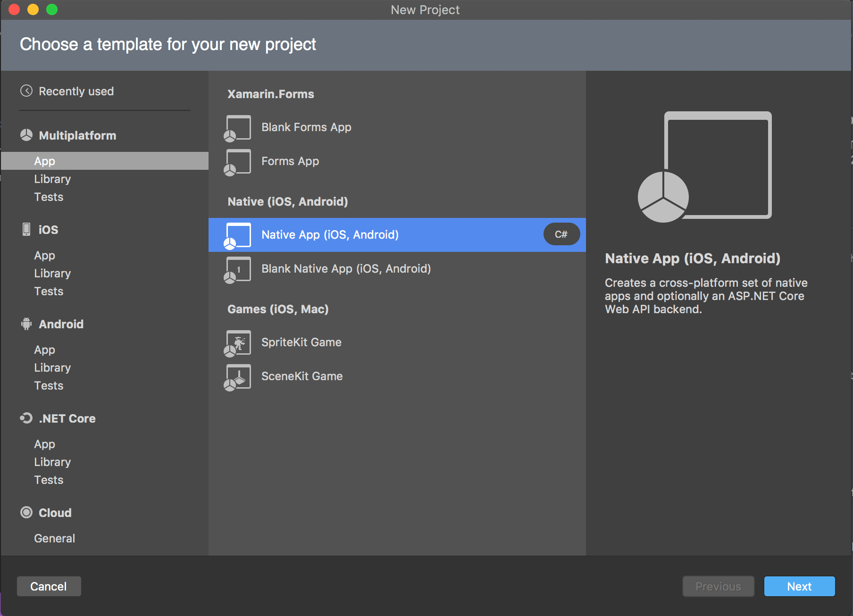Click the SpriteKit Game template icon
853x616 pixels.
pyautogui.click(x=237, y=343)
